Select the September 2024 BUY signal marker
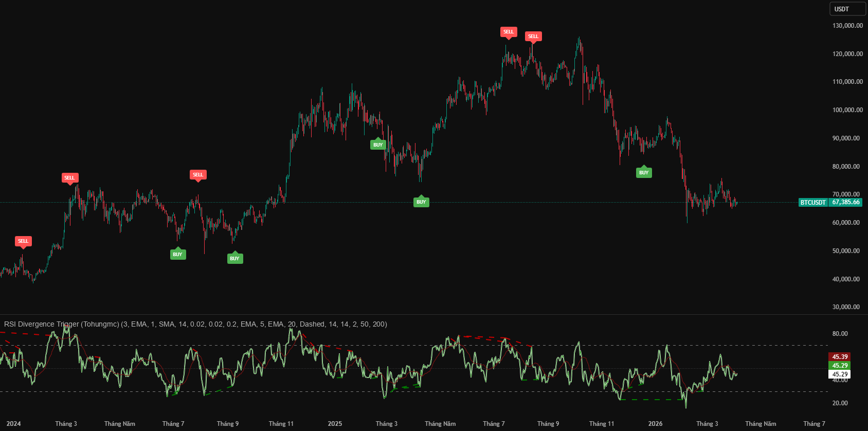 [235, 258]
